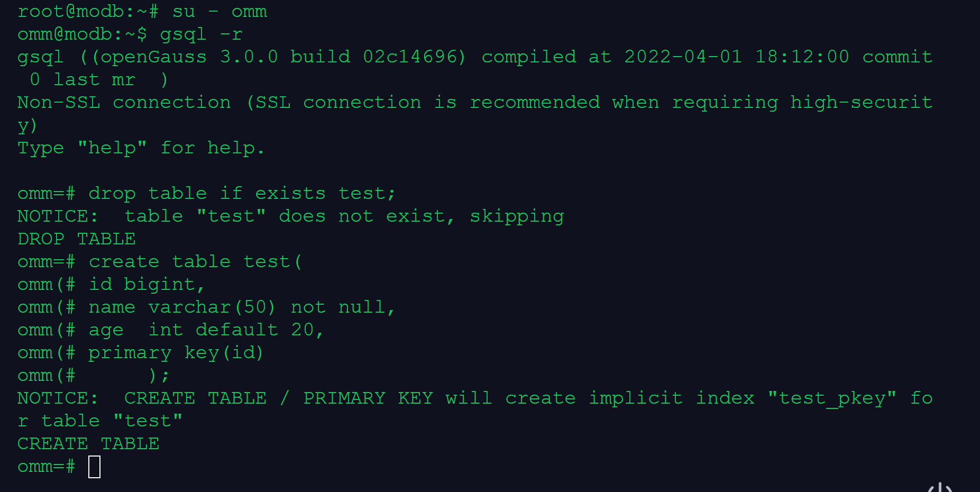Viewport: 980px width, 492px height.
Task: Click the closing ');' statement line
Action: click(159, 376)
